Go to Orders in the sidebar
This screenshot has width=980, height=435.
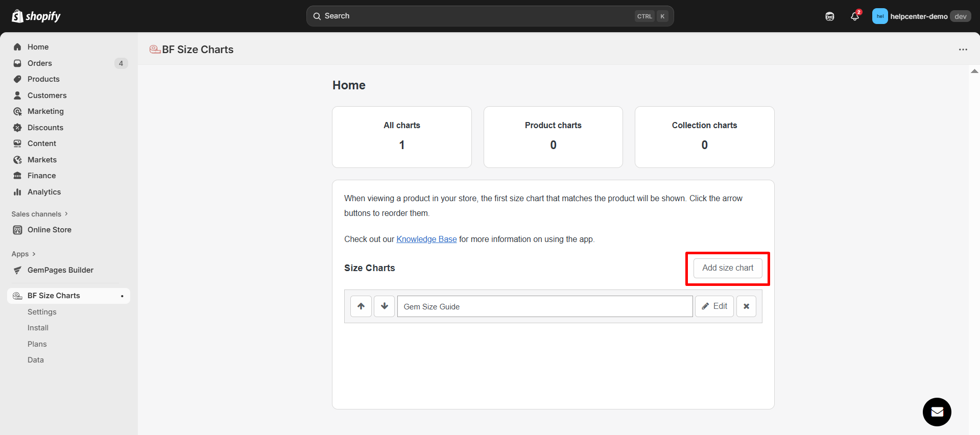40,63
